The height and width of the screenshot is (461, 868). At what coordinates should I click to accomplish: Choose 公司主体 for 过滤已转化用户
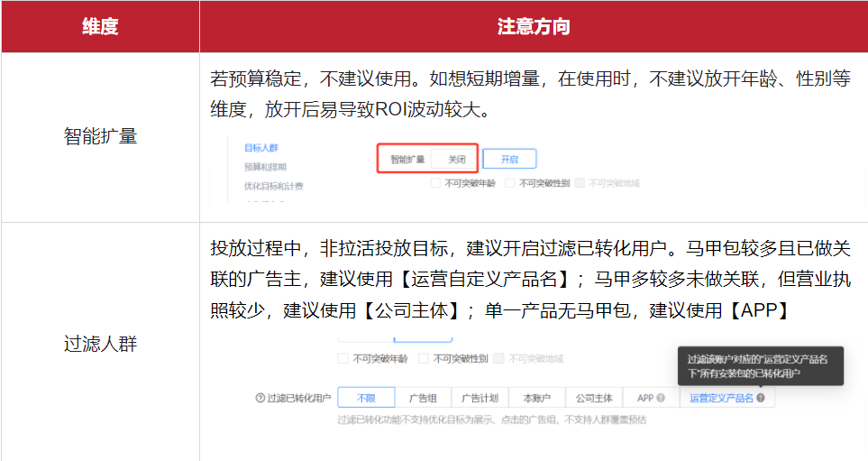[594, 398]
